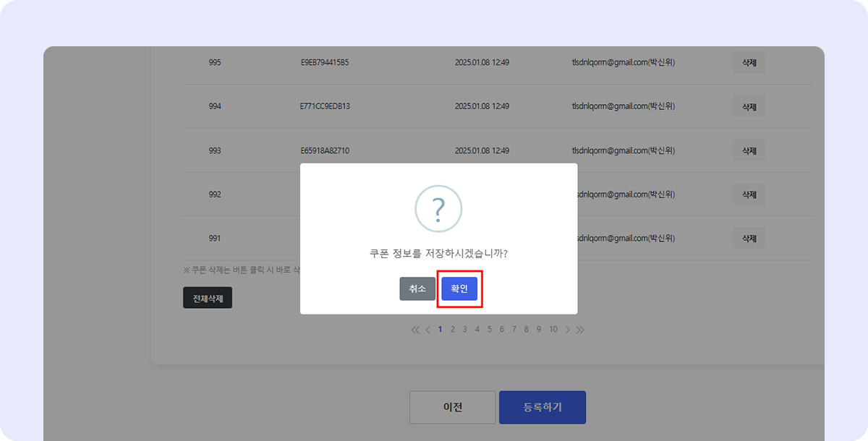Click current page 1 in pagination
This screenshot has height=441, width=868.
[441, 330]
